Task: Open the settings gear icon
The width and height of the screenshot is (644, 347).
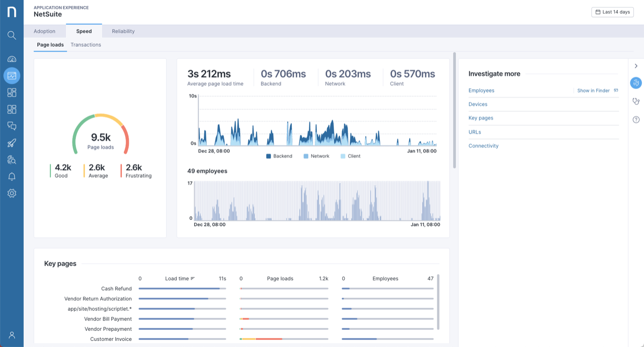Action: click(x=12, y=193)
